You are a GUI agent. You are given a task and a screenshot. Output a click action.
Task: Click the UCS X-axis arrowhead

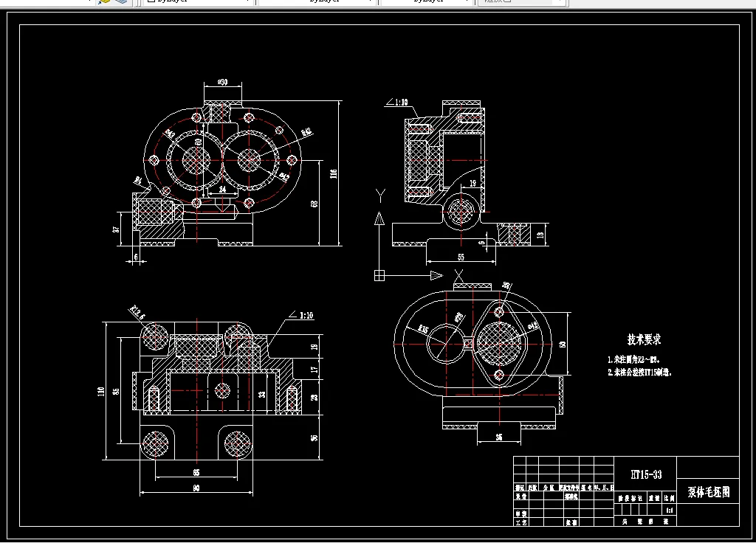pos(436,276)
